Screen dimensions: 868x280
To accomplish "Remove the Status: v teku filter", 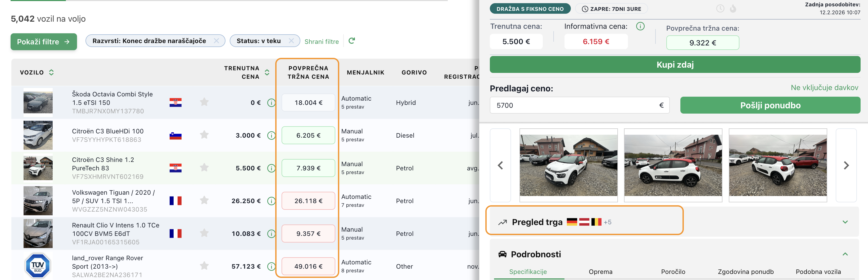I will (291, 41).
